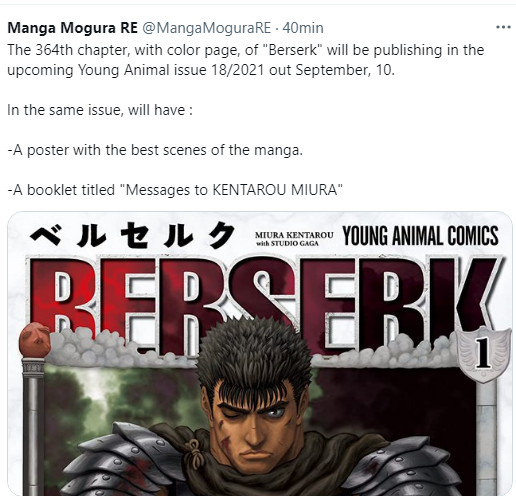Screen dimensions: 516x496
Task: Click the text "In the same issue, will have"
Action: [100, 110]
